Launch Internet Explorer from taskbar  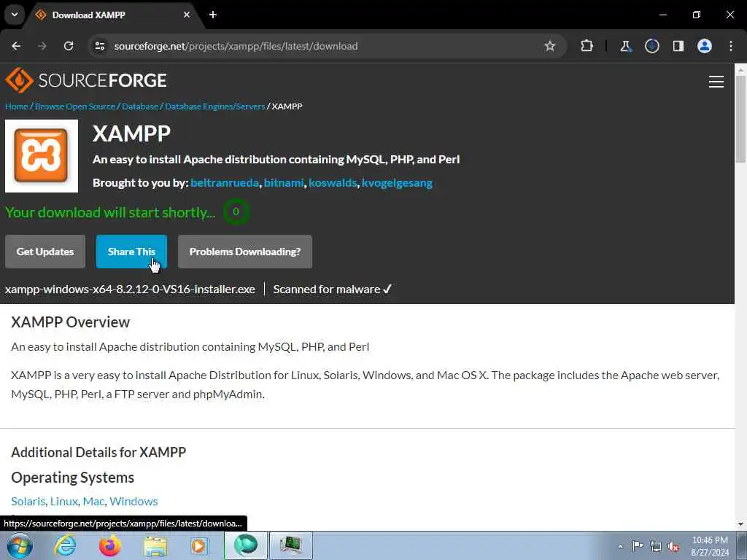point(65,545)
